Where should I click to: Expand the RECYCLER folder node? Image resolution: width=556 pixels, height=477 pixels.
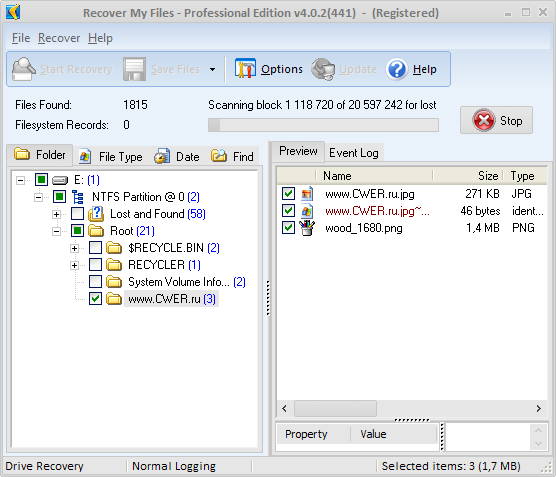74,265
